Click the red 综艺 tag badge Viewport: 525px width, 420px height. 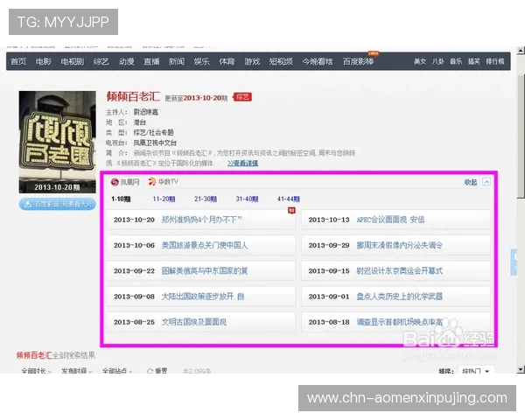tap(242, 97)
